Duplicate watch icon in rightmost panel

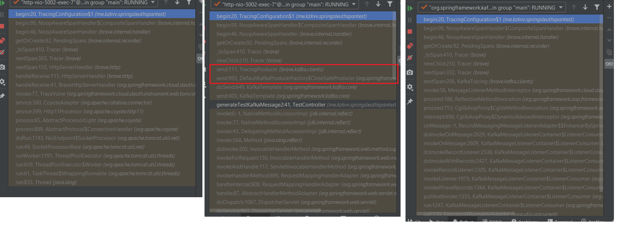click(609, 52)
